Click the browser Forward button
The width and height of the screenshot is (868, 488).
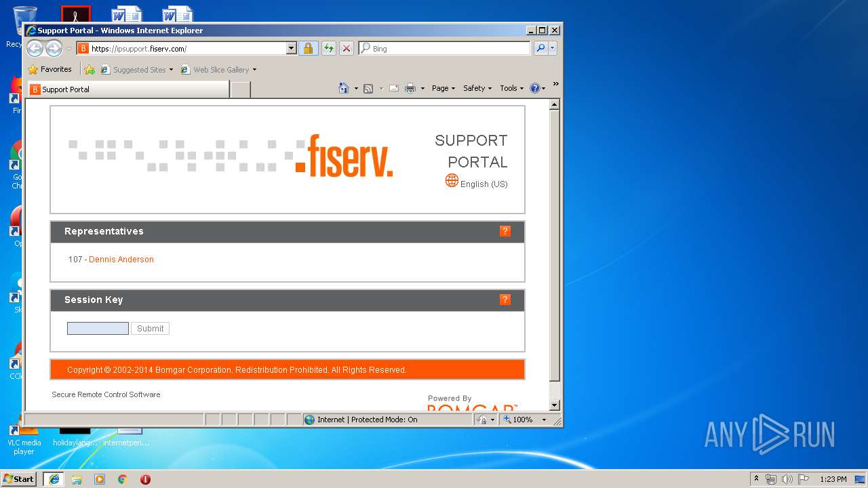pyautogui.click(x=54, y=48)
